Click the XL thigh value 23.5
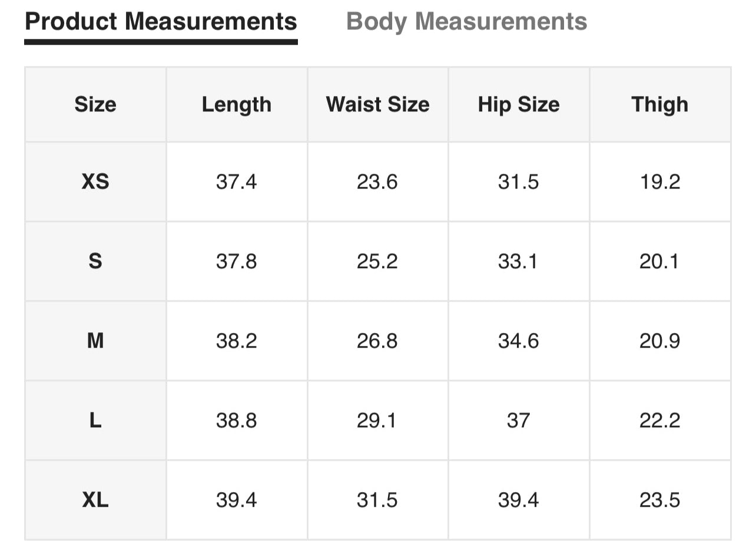 click(x=659, y=500)
